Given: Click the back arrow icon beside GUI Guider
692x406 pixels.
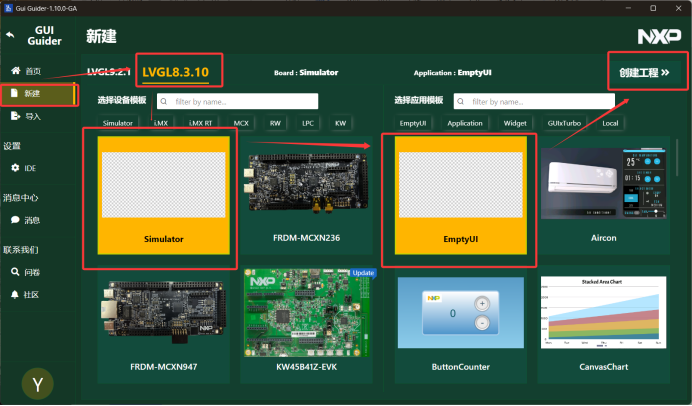Looking at the screenshot, I should [x=10, y=35].
